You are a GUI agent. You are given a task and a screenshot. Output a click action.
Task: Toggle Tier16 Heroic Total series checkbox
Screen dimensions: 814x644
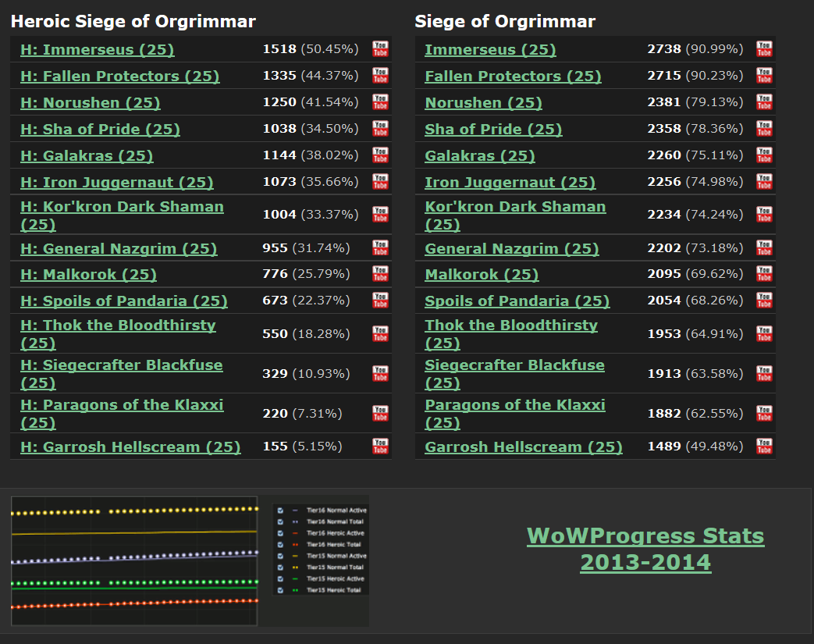(280, 545)
